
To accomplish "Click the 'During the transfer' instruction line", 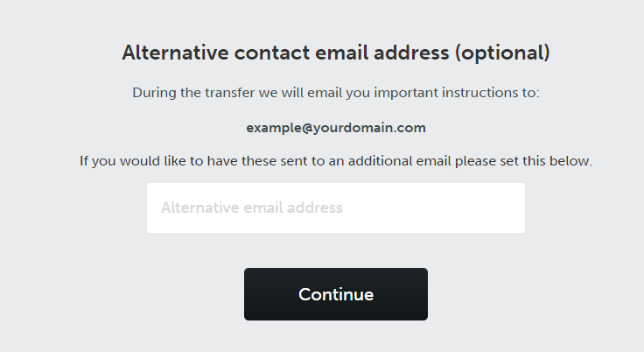I will pyautogui.click(x=335, y=93).
